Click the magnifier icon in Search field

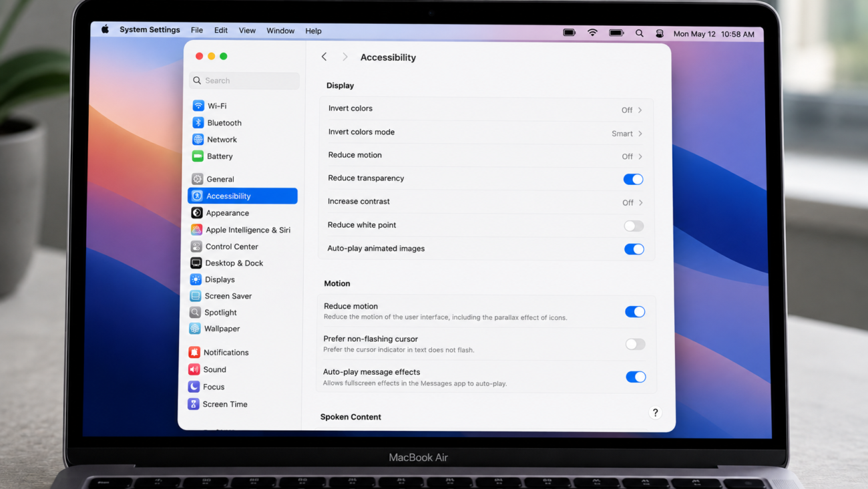[x=197, y=80]
